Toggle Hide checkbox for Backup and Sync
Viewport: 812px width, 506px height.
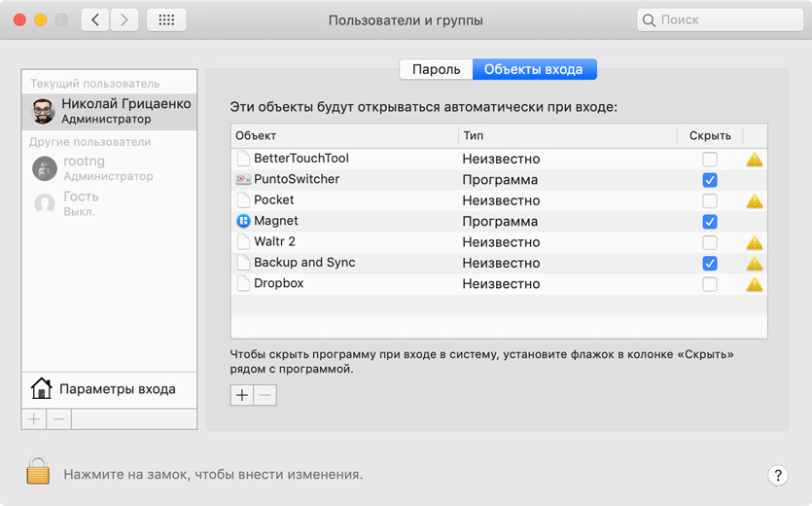click(710, 264)
